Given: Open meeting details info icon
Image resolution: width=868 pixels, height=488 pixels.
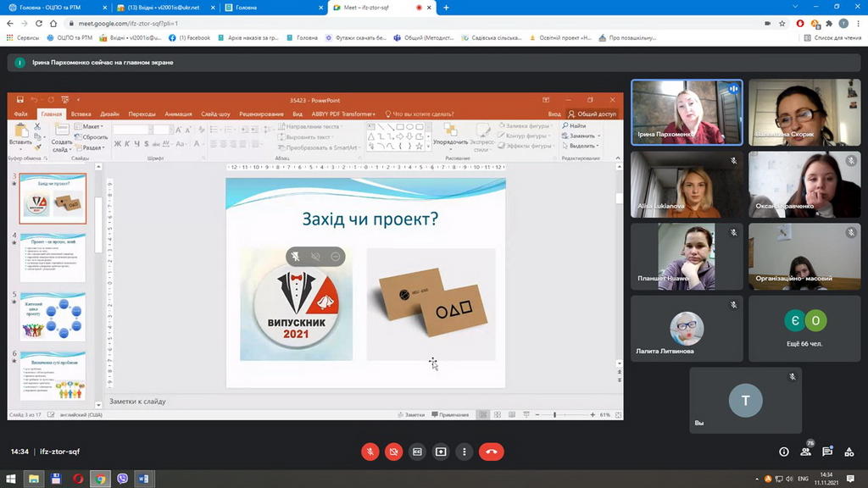Looking at the screenshot, I should point(784,452).
